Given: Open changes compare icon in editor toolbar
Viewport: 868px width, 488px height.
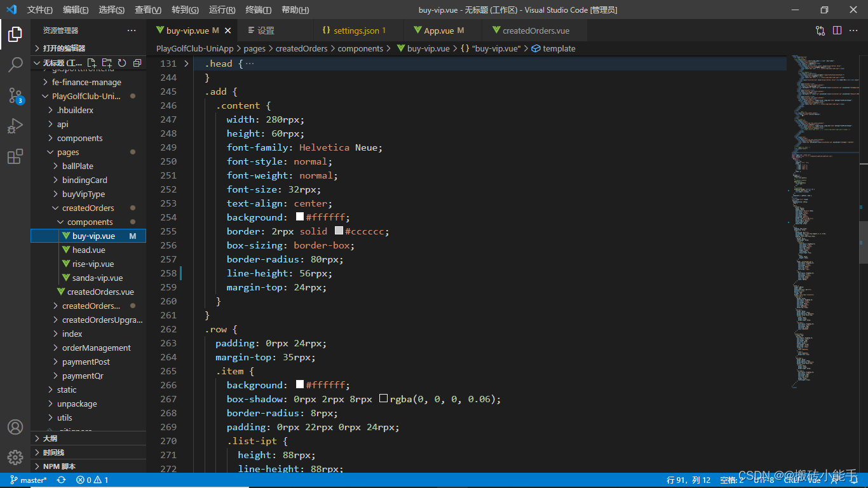Looking at the screenshot, I should pyautogui.click(x=820, y=30).
